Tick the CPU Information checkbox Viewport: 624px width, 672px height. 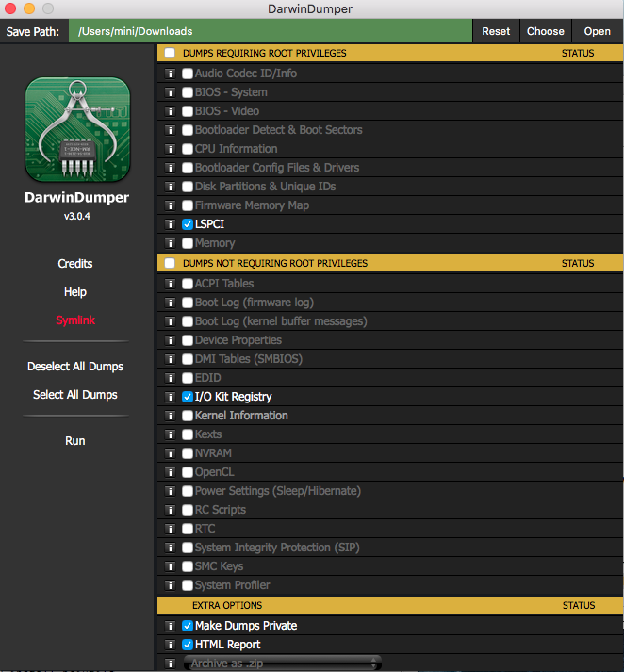(x=188, y=149)
